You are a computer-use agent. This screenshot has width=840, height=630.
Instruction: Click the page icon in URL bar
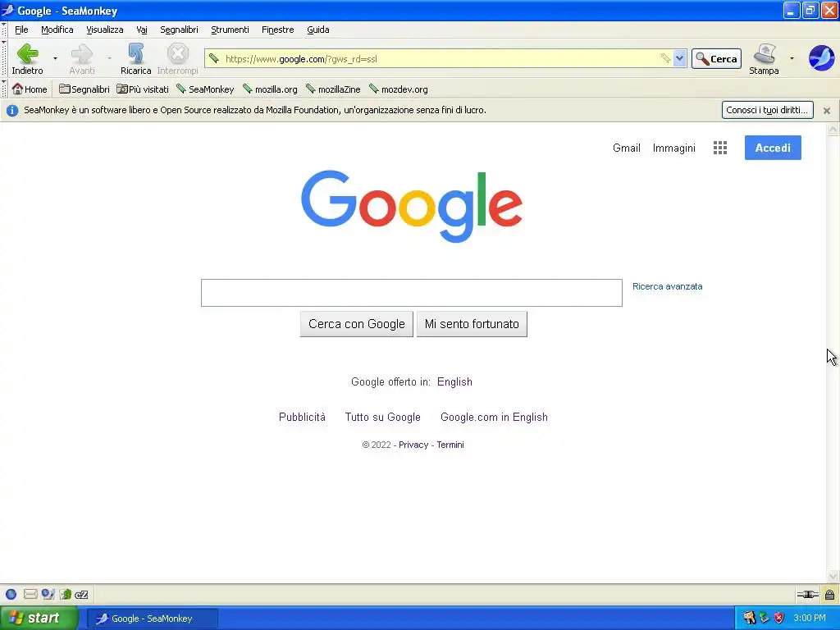214,58
